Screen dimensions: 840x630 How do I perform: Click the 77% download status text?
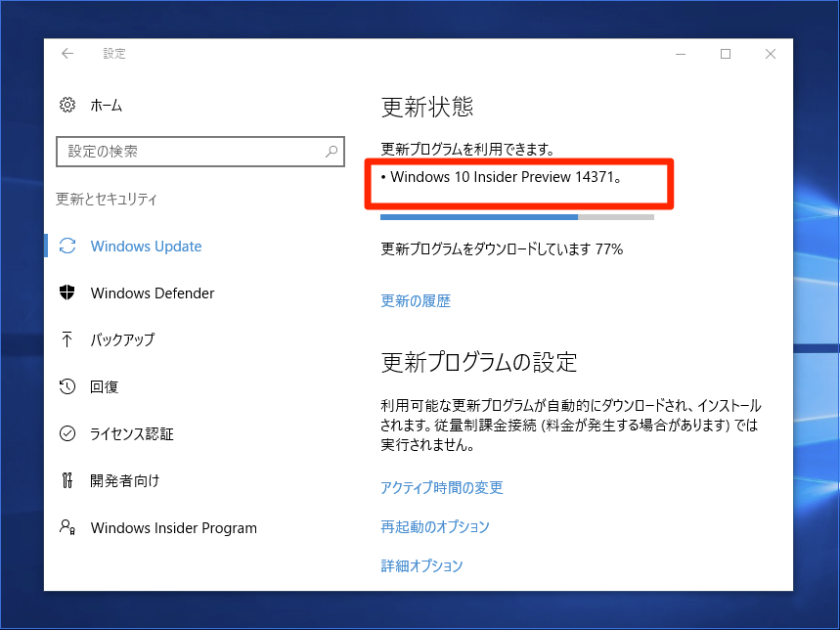(502, 249)
